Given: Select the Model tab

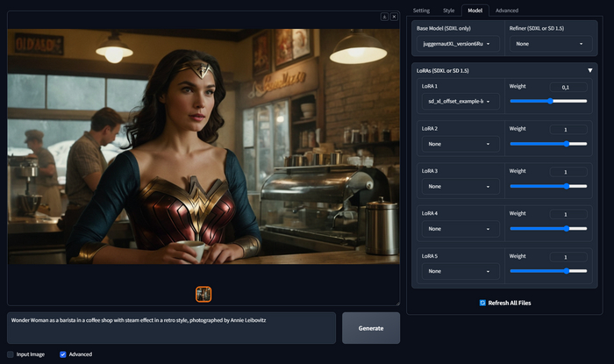Looking at the screenshot, I should [x=475, y=11].
